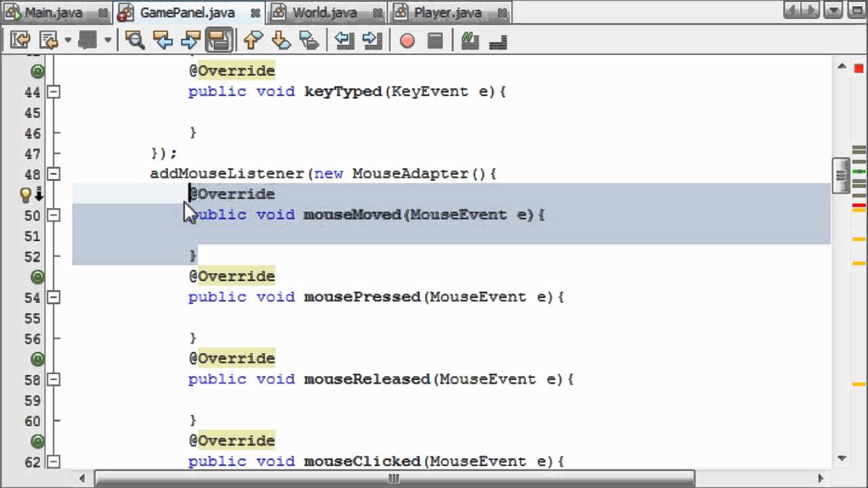Click Stop Macro Recording square icon
Image resolution: width=868 pixels, height=488 pixels.
point(435,41)
